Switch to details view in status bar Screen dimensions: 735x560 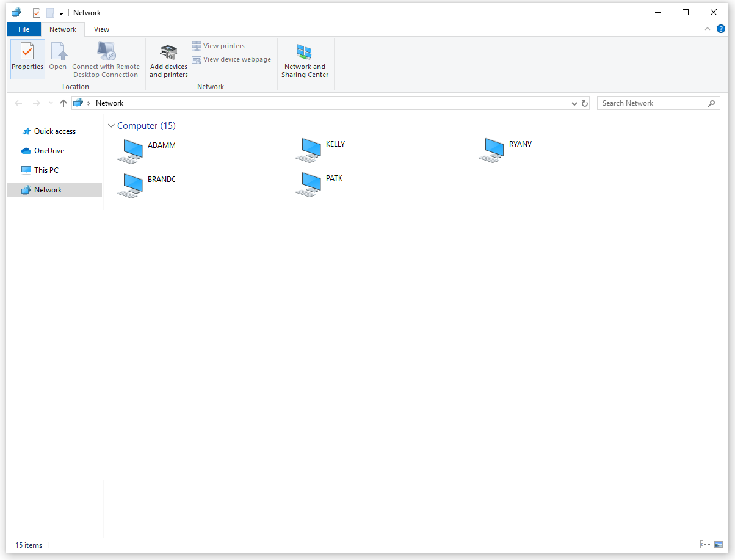click(x=705, y=545)
